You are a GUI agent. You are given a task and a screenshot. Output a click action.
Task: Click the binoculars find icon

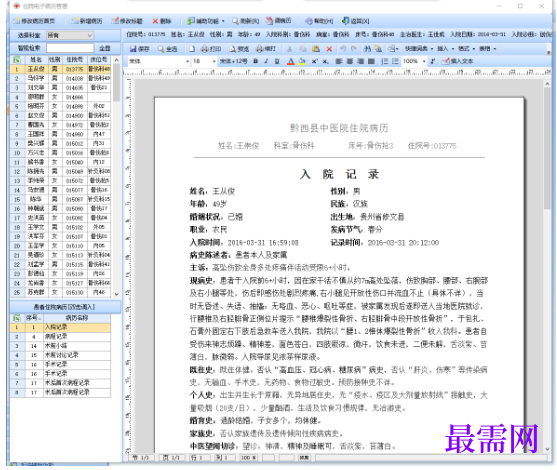point(367,49)
